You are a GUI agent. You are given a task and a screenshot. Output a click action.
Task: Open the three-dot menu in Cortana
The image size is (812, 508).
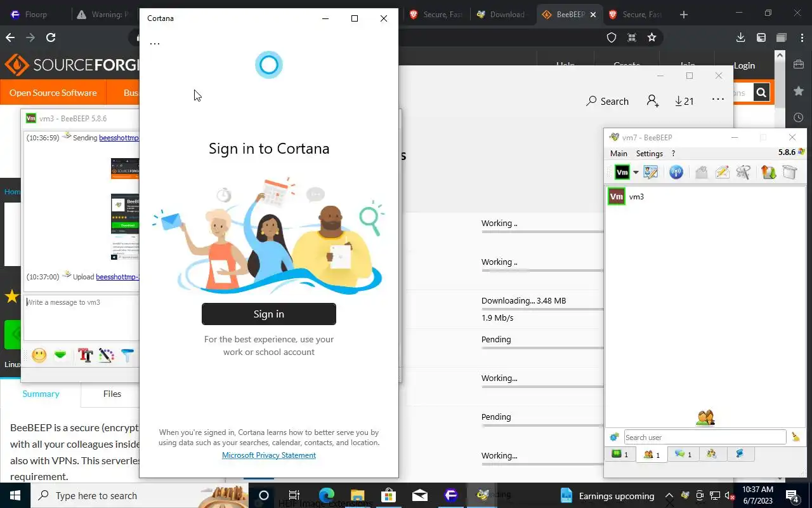coord(154,43)
